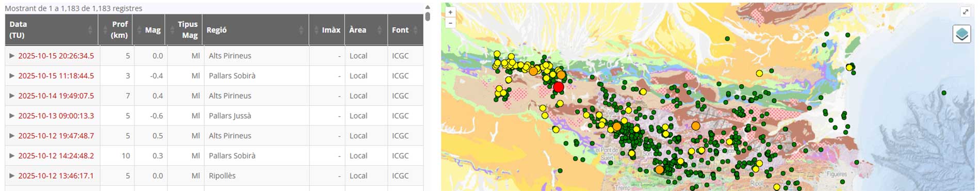This screenshot has height=191, width=980.
Task: Click the magnitude -0.4 cell
Action: tap(151, 76)
